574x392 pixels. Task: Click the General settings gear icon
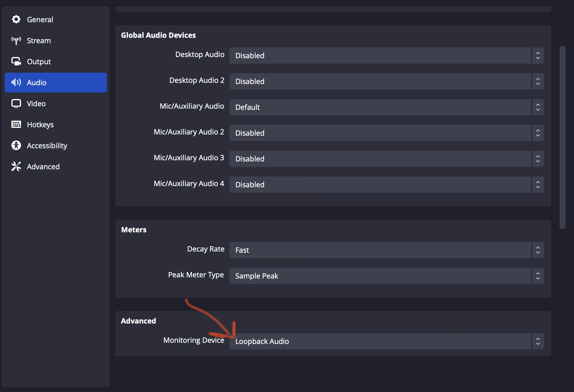[16, 19]
